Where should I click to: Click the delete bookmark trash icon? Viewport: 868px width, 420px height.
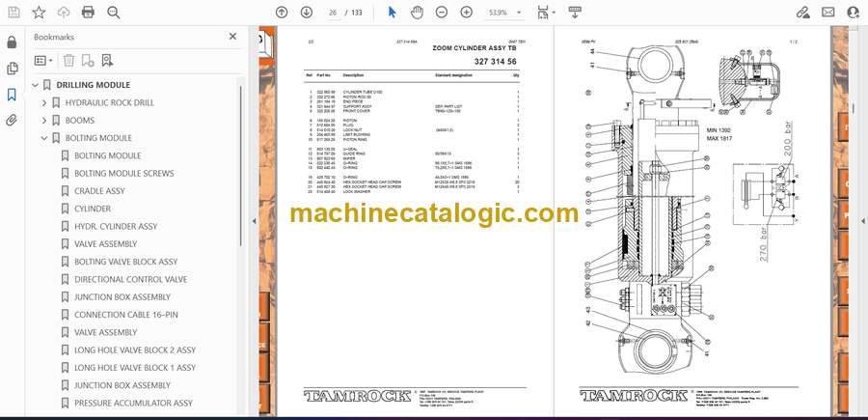click(68, 61)
